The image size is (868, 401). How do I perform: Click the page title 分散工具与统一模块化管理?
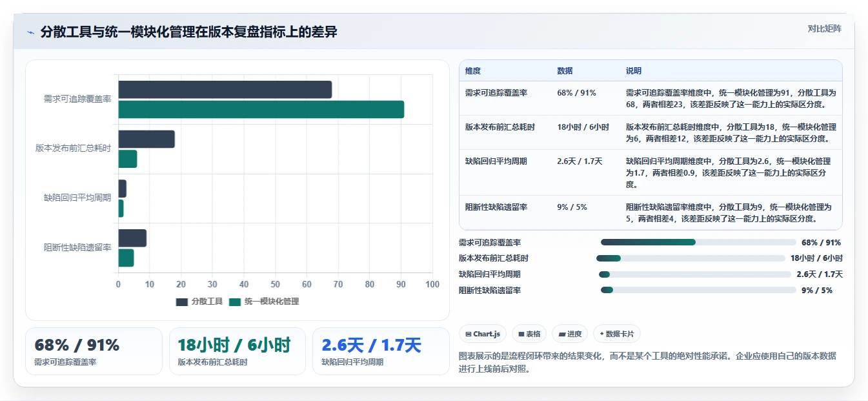(188, 32)
